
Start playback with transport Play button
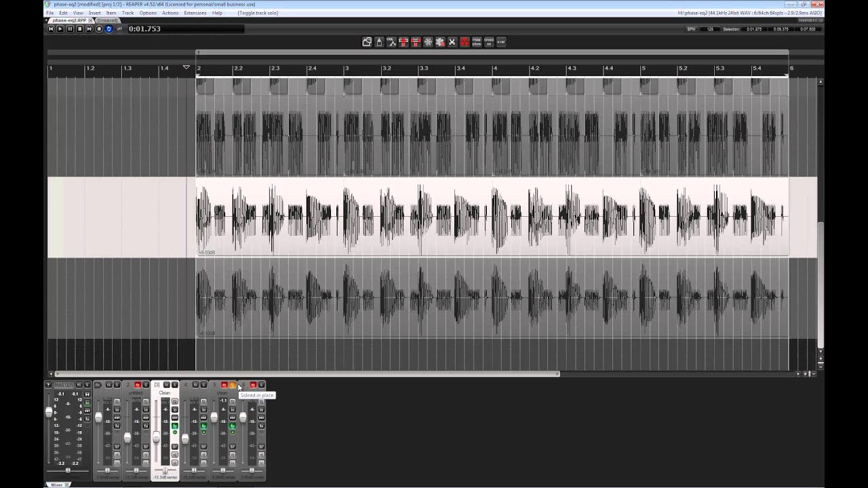pos(60,29)
